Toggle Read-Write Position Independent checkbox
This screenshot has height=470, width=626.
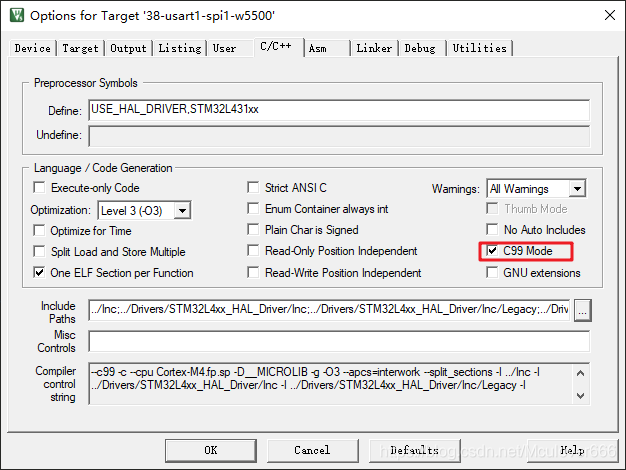tap(253, 273)
